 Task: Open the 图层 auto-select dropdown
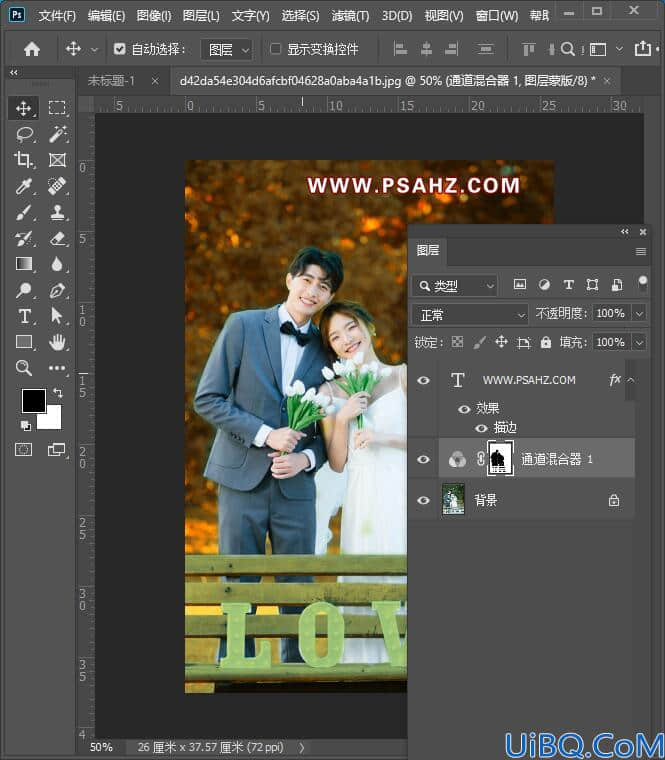point(226,49)
